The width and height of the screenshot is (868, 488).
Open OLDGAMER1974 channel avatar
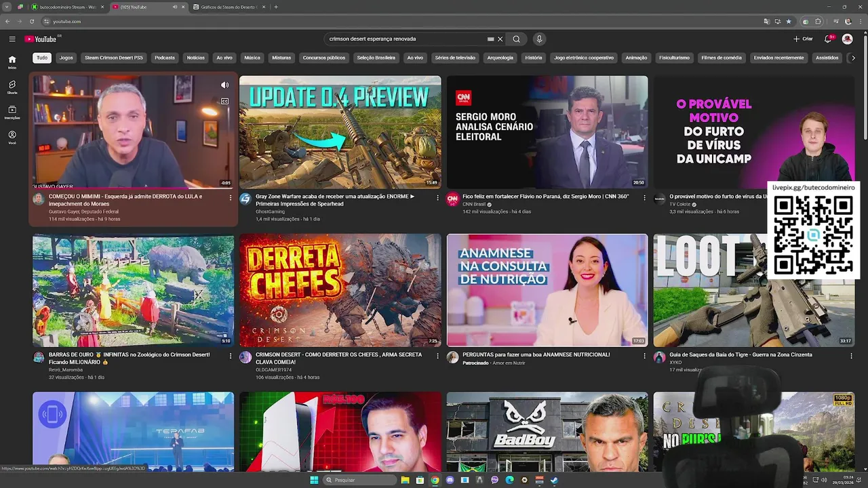pos(245,357)
